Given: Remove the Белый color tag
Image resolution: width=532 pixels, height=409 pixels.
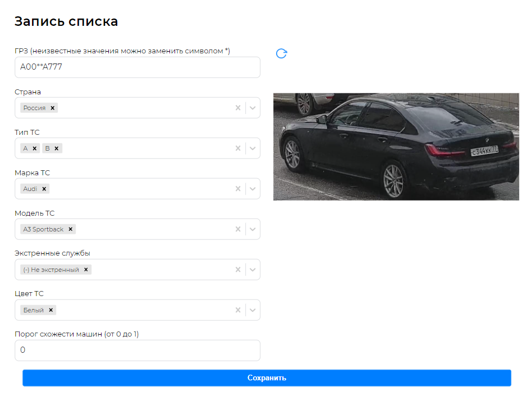Looking at the screenshot, I should [x=51, y=310].
